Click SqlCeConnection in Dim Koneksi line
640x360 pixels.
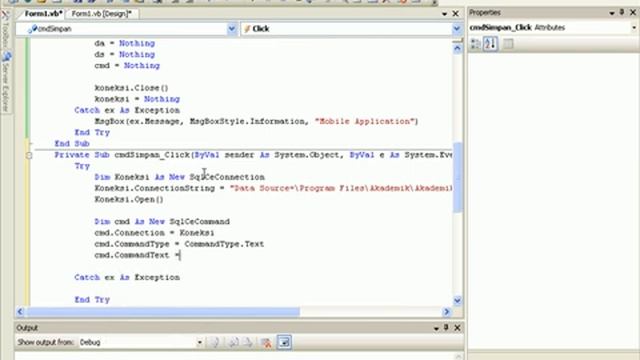(x=227, y=177)
